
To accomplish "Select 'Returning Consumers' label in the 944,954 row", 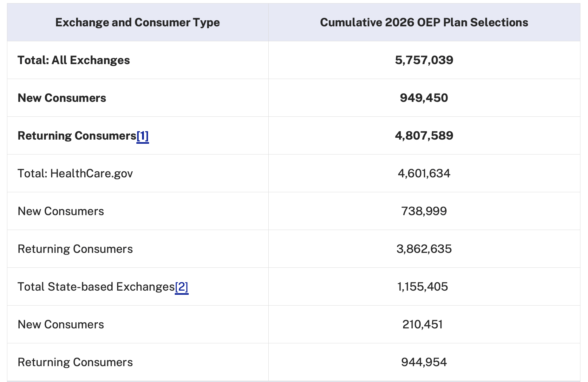I will point(75,362).
